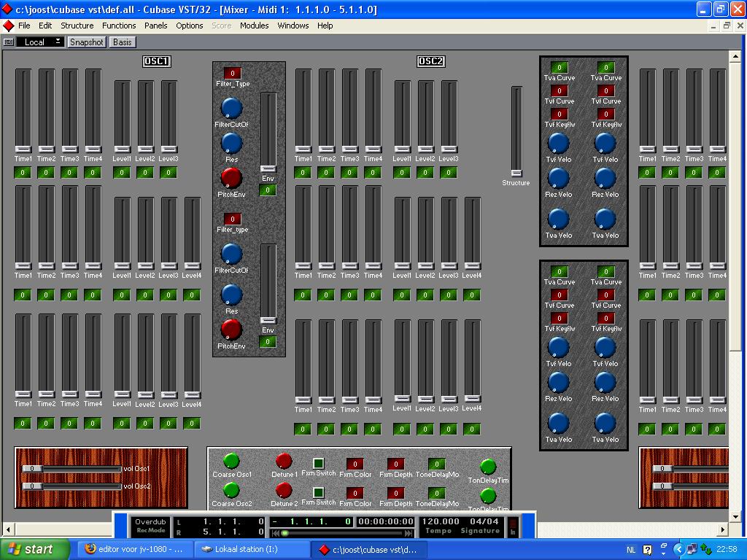This screenshot has height=560, width=747.
Task: Click the horizontal scrollbar left arrow
Action: (x=8, y=529)
